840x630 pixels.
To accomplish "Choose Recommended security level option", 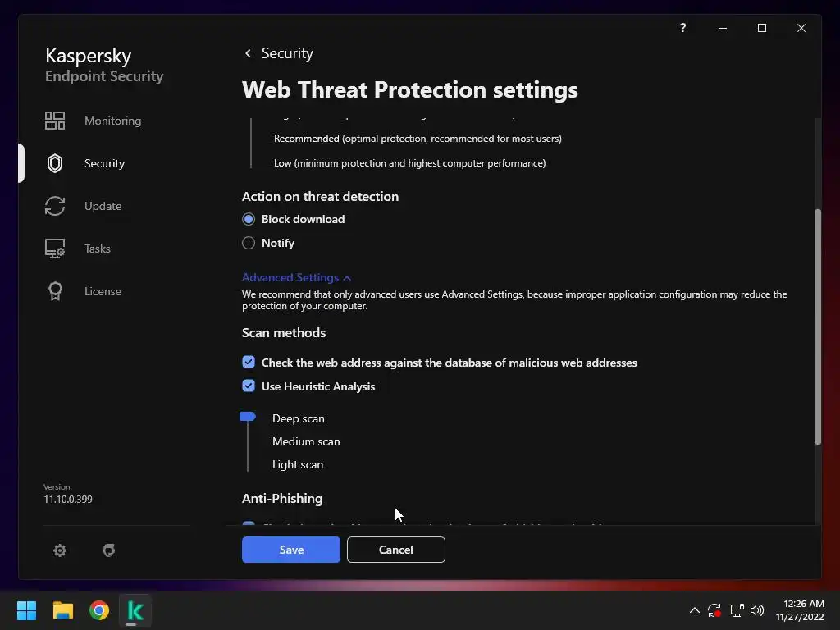I will (x=418, y=138).
